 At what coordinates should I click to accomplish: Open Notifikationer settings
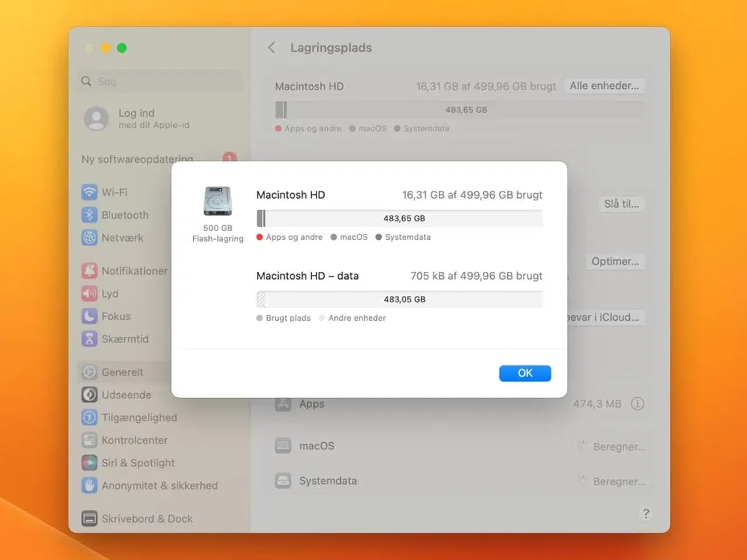pos(131,271)
